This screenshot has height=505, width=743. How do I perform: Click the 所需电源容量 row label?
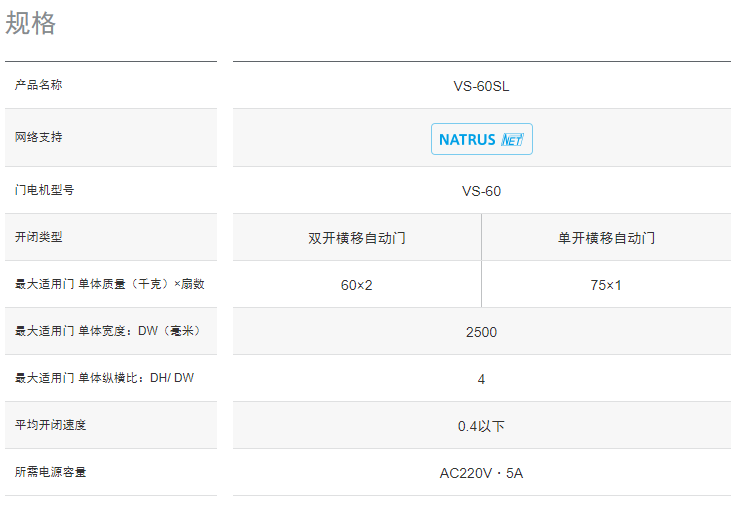click(51, 472)
